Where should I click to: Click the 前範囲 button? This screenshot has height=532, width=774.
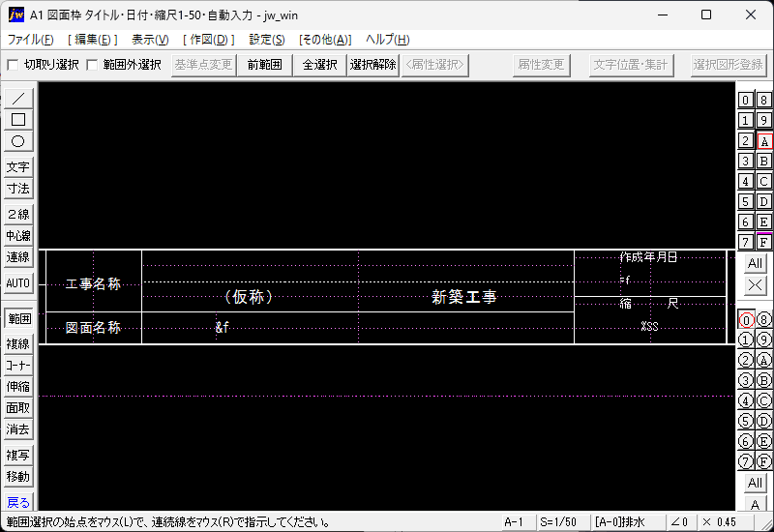(x=264, y=65)
